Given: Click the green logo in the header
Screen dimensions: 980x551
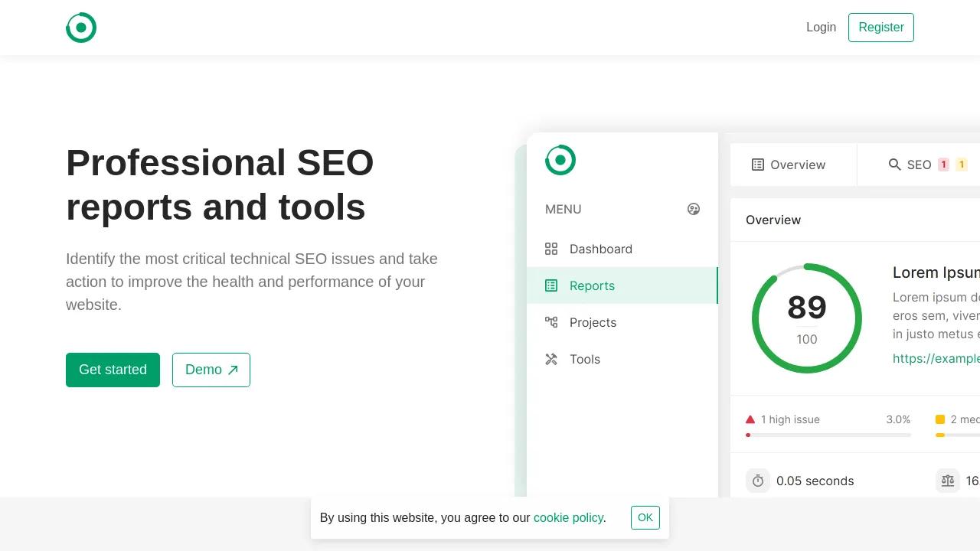Looking at the screenshot, I should (x=81, y=28).
